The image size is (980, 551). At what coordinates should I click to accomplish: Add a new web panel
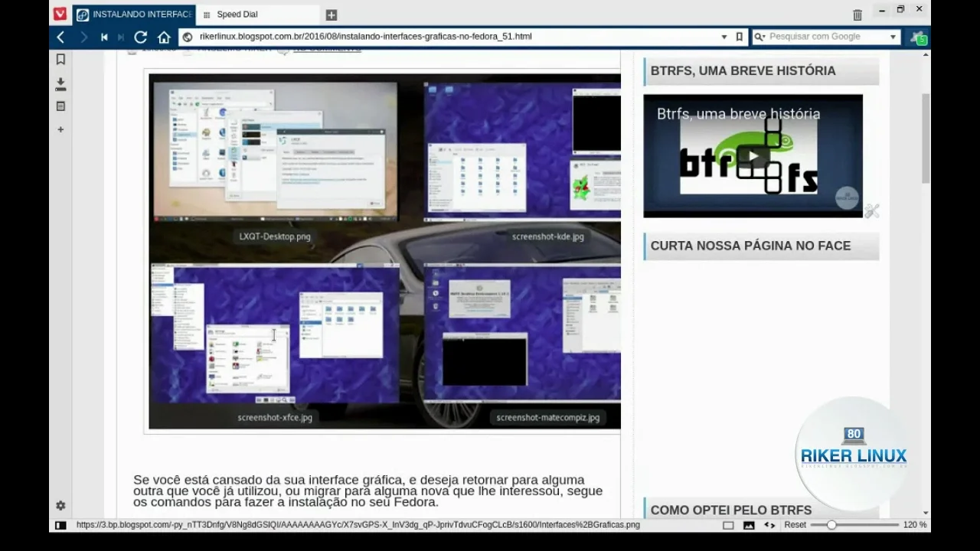tap(60, 130)
